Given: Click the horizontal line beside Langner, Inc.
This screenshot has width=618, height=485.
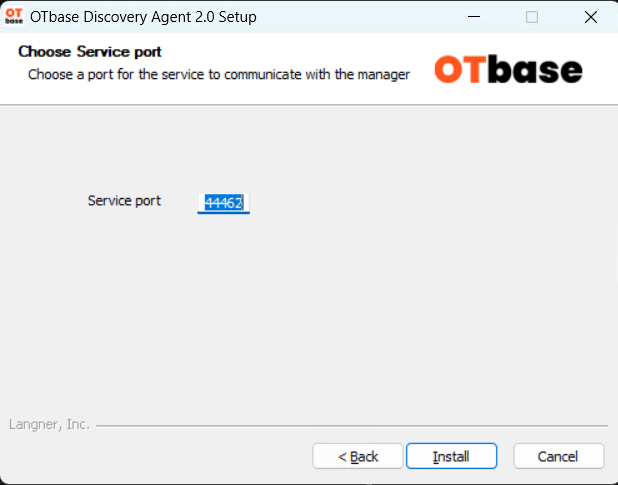Looking at the screenshot, I should point(352,426).
